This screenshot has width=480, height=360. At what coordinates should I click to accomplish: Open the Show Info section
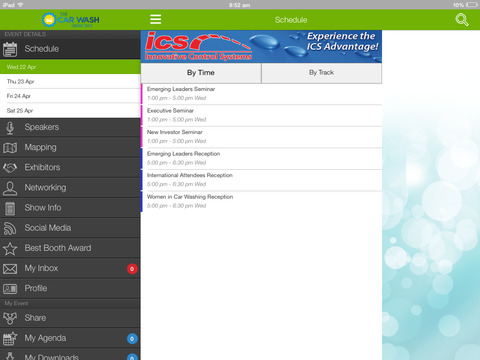click(70, 208)
